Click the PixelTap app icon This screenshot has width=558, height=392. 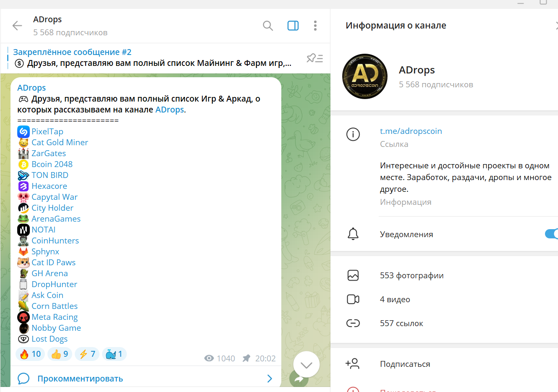click(24, 132)
